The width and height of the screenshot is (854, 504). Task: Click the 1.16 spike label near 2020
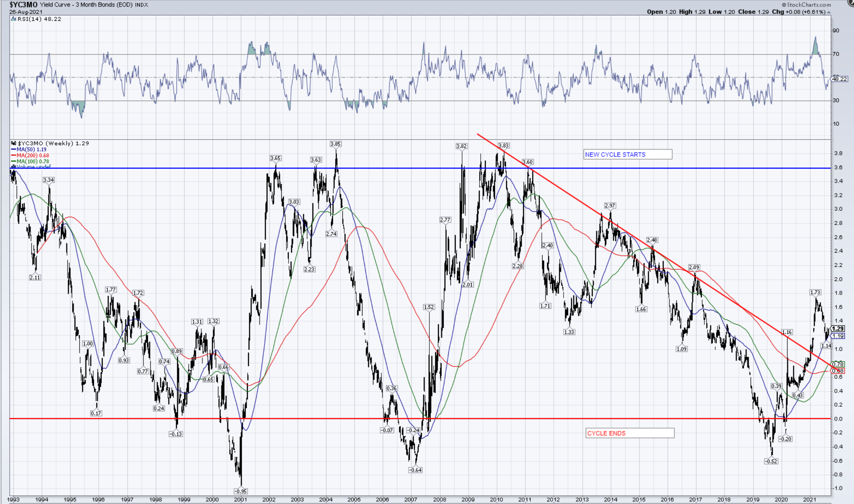click(787, 332)
